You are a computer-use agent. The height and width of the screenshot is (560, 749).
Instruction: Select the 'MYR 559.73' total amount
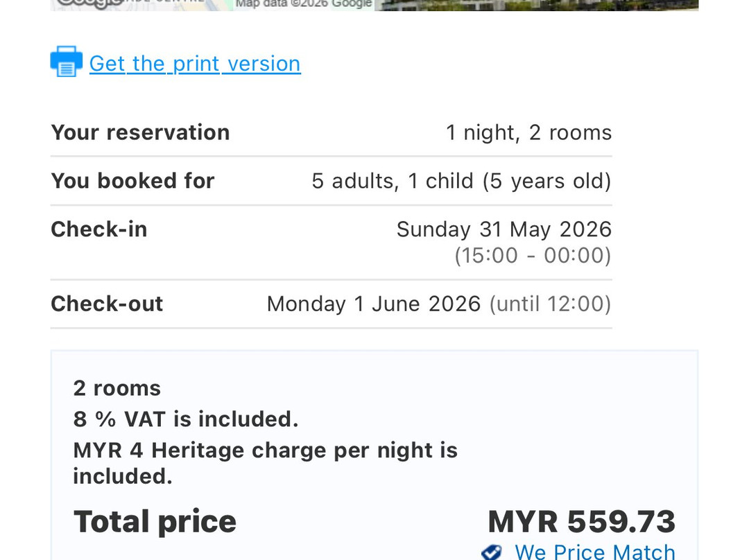(581, 521)
